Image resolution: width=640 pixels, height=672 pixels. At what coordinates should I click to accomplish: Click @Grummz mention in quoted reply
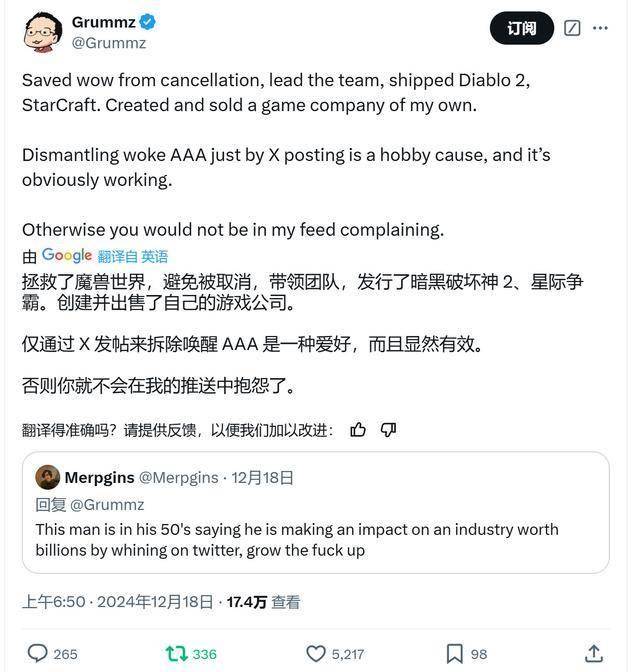click(x=107, y=504)
